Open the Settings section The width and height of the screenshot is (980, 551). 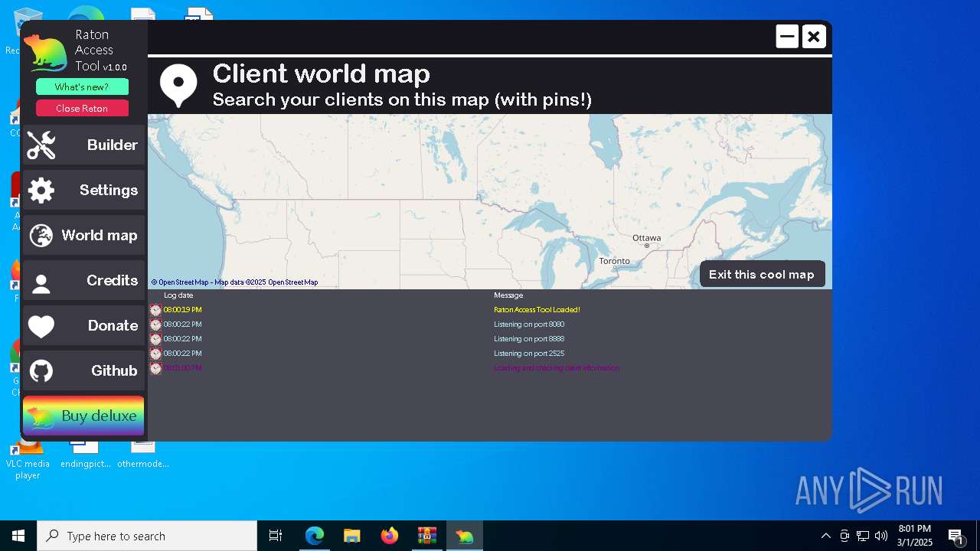(83, 191)
